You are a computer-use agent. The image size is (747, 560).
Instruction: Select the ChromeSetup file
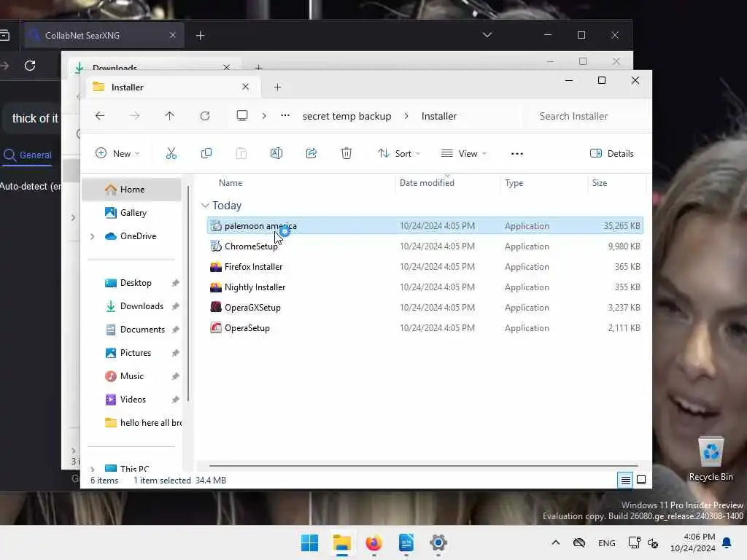click(425, 246)
